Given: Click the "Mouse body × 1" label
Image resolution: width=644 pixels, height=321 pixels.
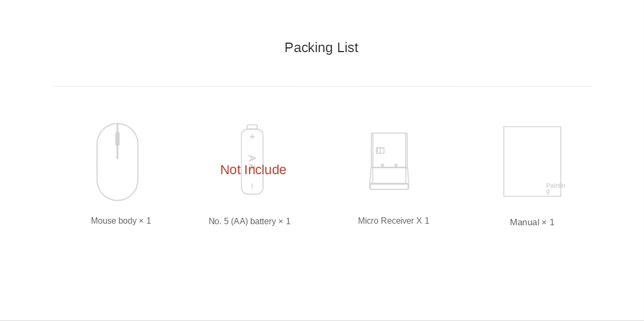Looking at the screenshot, I should point(121,221).
